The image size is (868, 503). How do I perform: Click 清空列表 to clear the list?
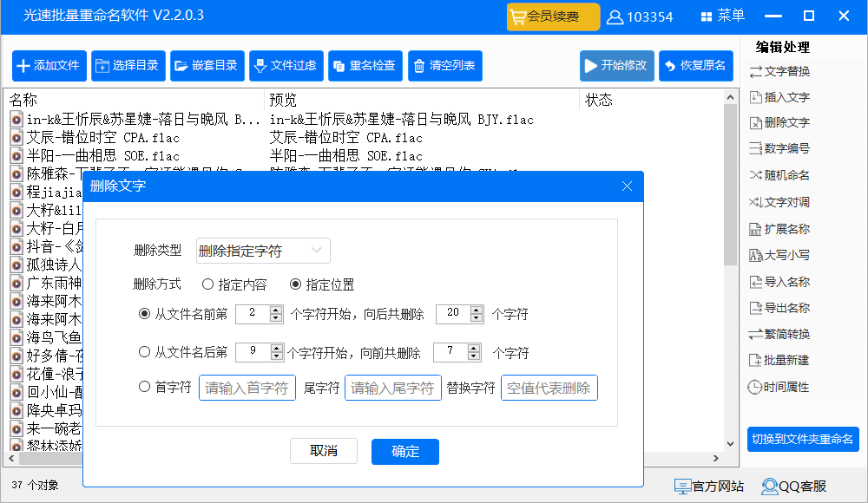(x=445, y=66)
